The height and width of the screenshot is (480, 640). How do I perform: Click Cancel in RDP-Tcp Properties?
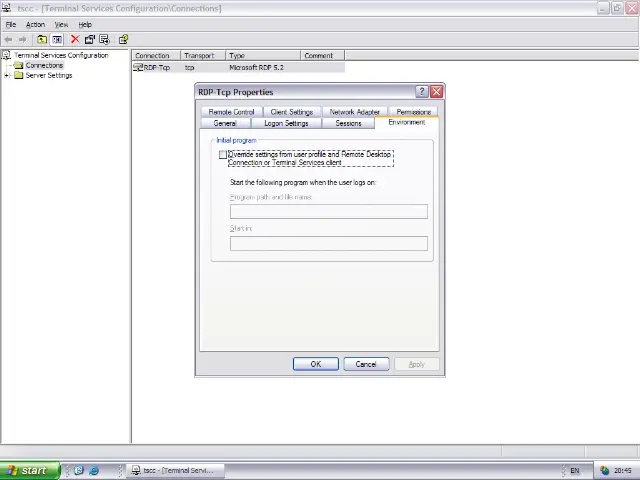pyautogui.click(x=366, y=364)
